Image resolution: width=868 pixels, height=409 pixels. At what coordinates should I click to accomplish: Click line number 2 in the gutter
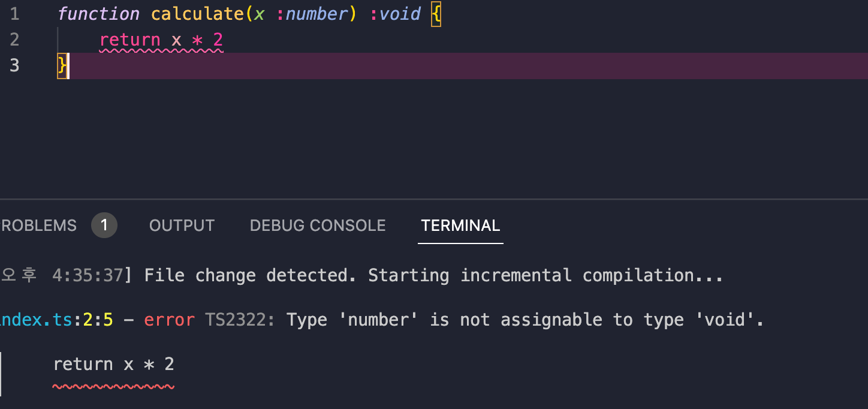(15, 40)
